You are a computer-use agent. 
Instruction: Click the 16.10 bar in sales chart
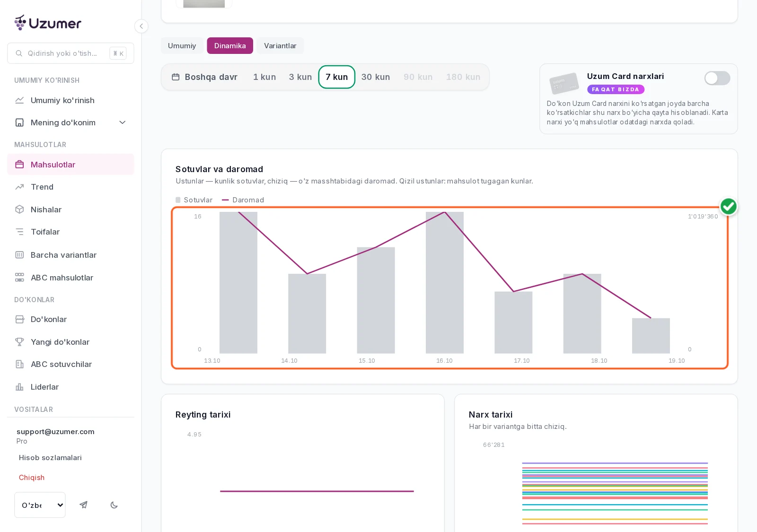point(445,282)
